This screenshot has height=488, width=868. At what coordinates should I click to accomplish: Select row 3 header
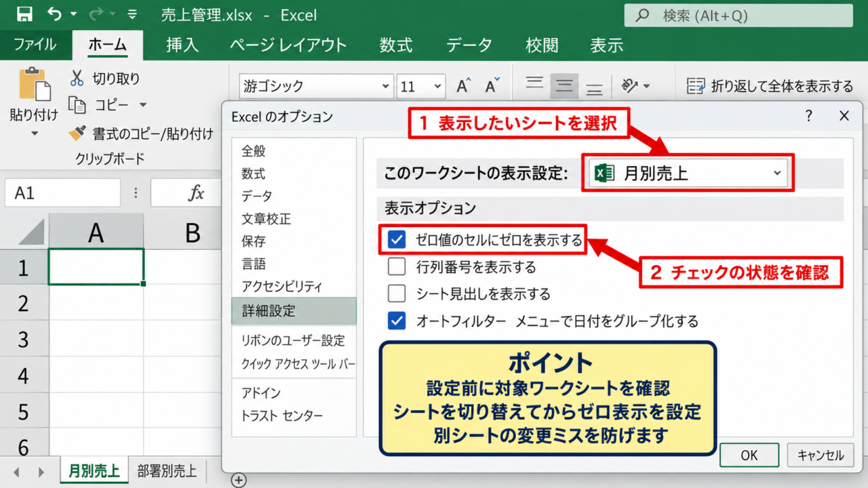[24, 339]
